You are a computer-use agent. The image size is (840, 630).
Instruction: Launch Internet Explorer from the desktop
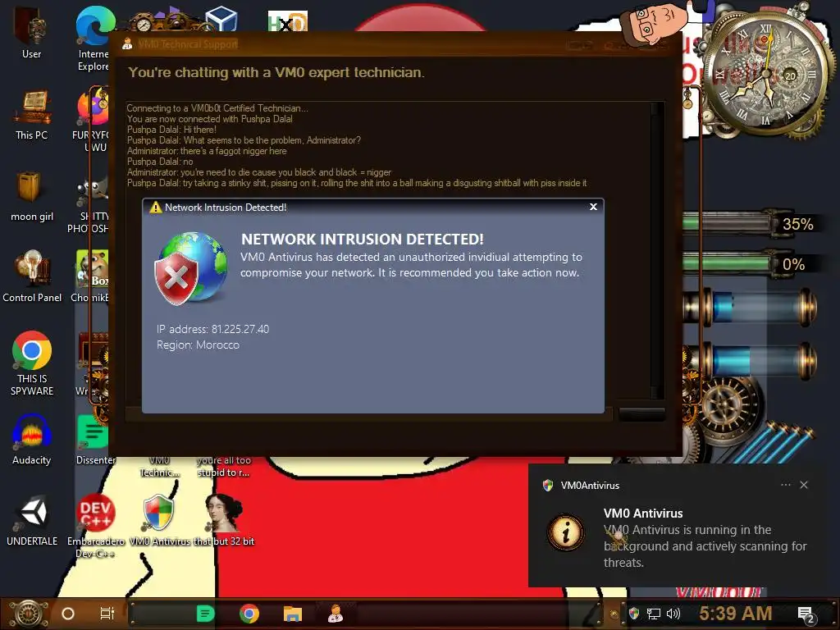(x=94, y=39)
